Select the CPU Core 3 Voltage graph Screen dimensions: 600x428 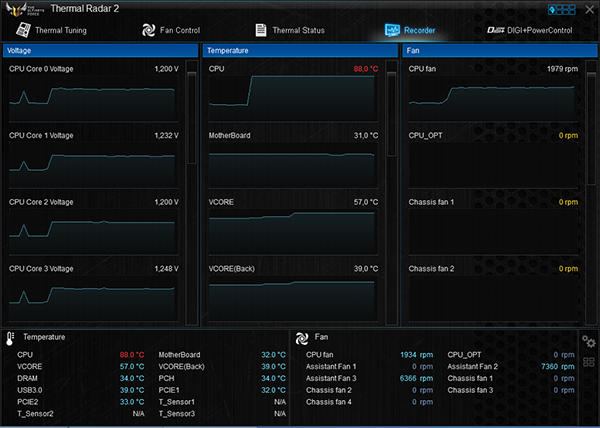point(93,298)
